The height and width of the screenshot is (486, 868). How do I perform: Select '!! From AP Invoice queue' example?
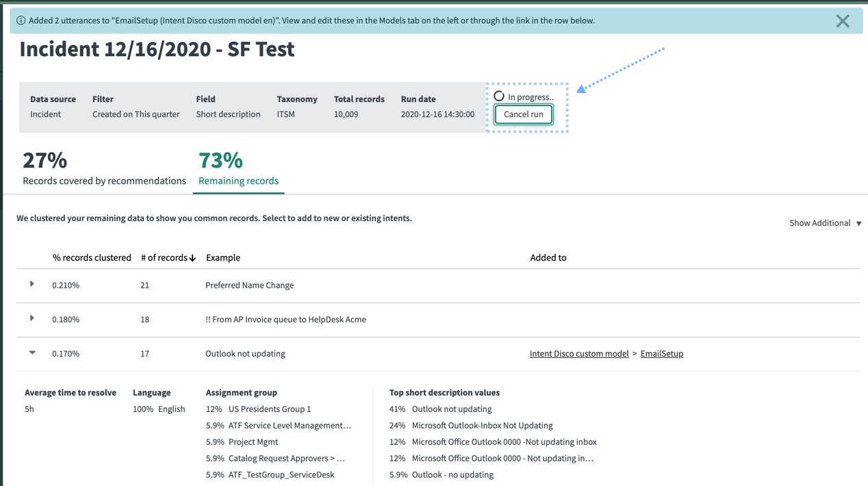tap(285, 320)
